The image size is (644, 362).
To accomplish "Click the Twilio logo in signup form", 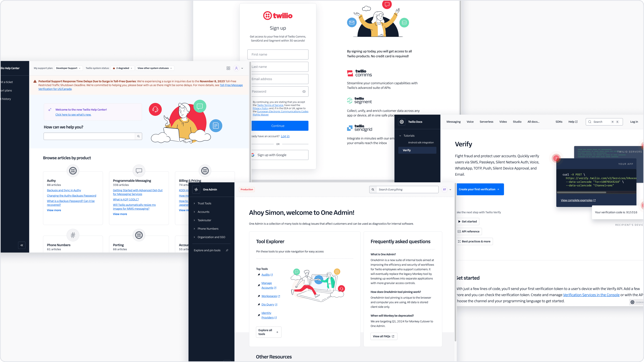I will click(277, 15).
